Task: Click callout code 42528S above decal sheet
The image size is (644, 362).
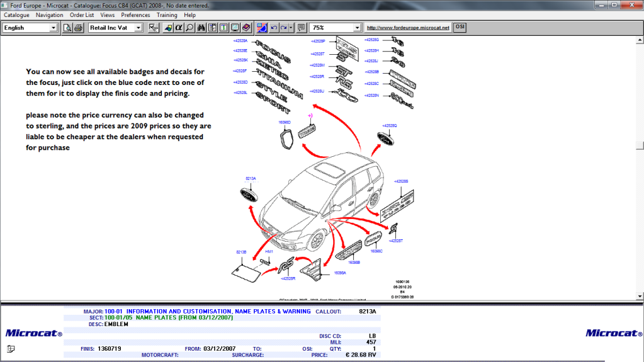Action: (x=401, y=181)
